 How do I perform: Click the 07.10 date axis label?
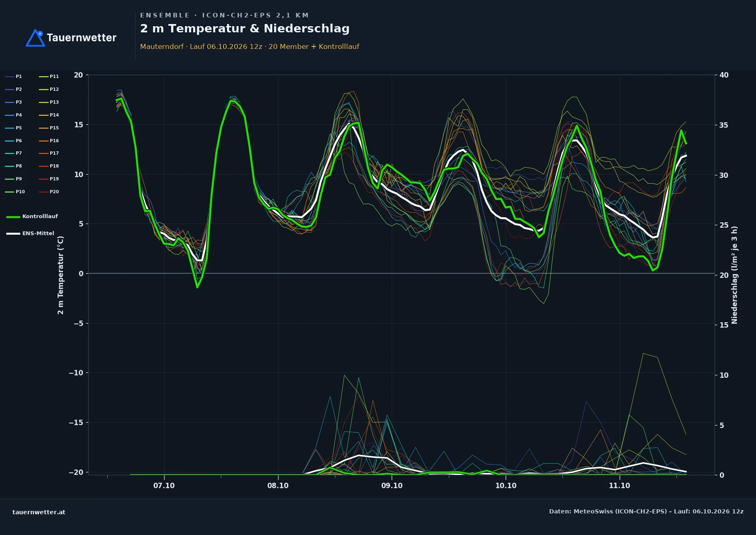pyautogui.click(x=164, y=486)
